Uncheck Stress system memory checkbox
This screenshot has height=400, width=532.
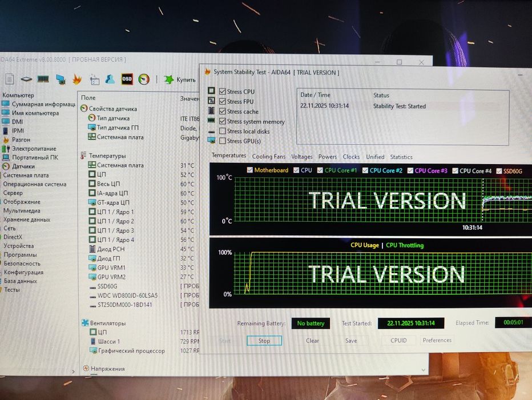(223, 121)
